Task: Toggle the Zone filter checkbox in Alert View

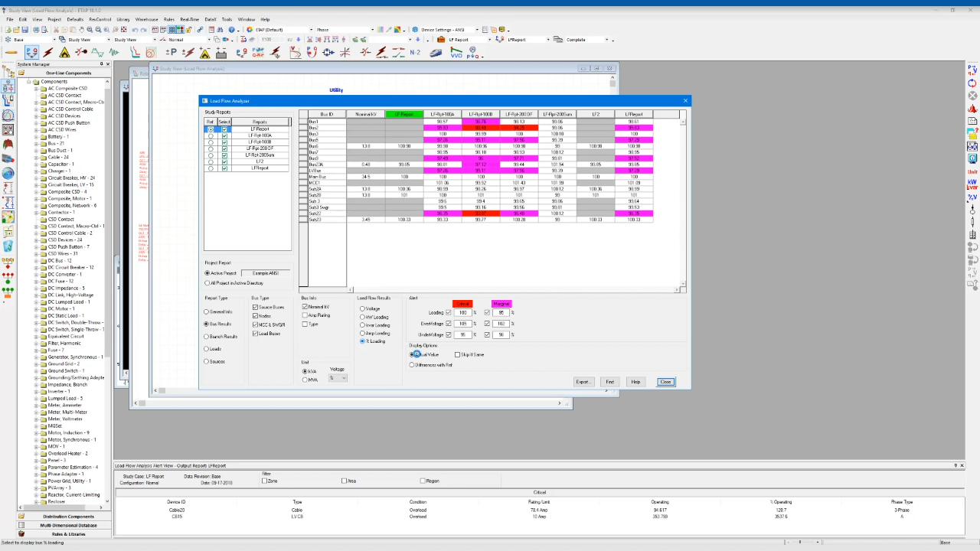Action: click(265, 481)
